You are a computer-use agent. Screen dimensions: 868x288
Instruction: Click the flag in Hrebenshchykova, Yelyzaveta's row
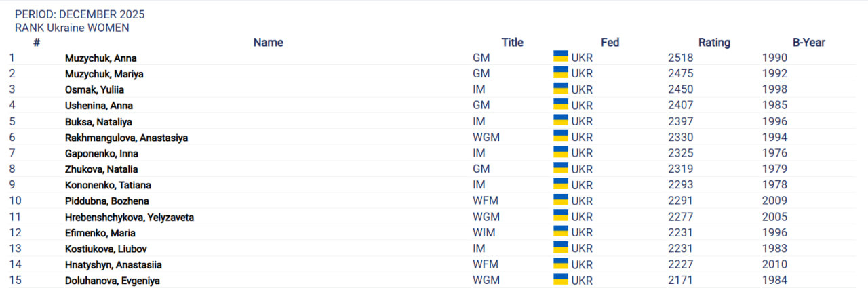[x=561, y=215]
